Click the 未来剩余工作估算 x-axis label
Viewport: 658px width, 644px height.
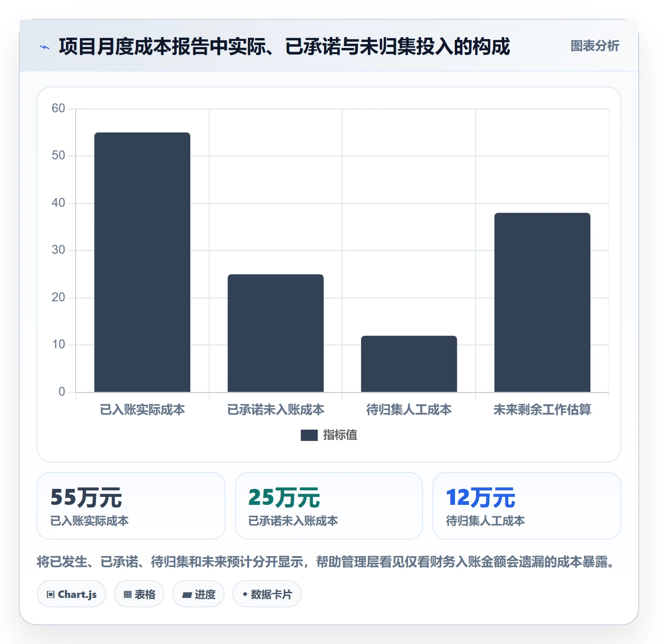click(542, 410)
